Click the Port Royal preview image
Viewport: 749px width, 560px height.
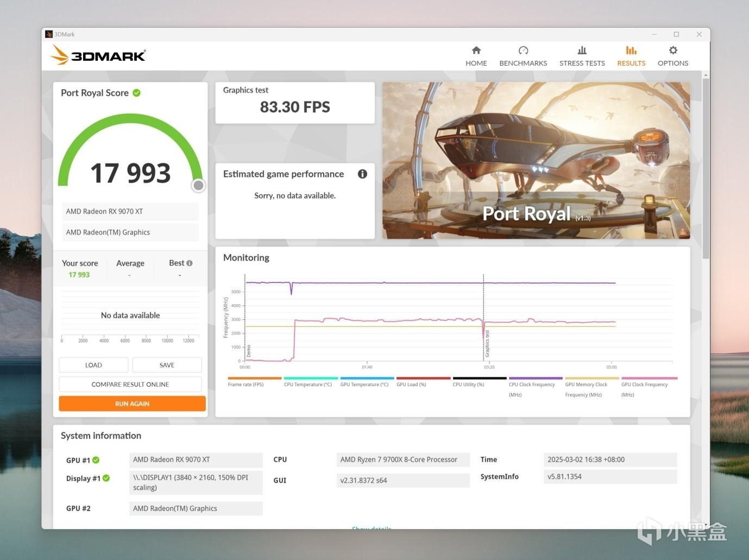(x=536, y=160)
